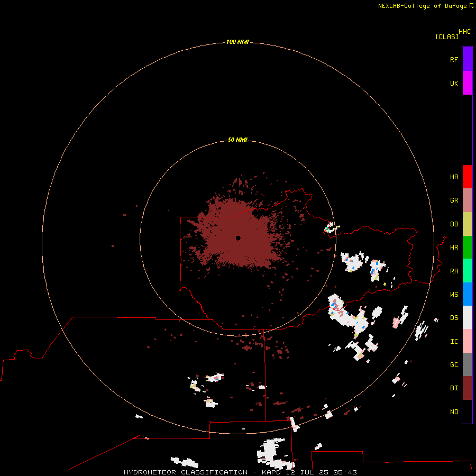Screen dimensions: 476x476
Task: Click the 'HA' legend label
Action: click(454, 177)
